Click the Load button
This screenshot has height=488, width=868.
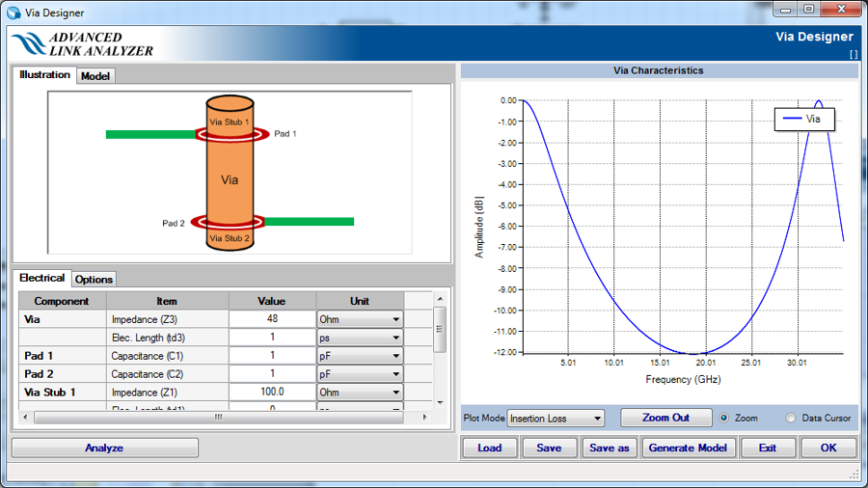point(490,447)
